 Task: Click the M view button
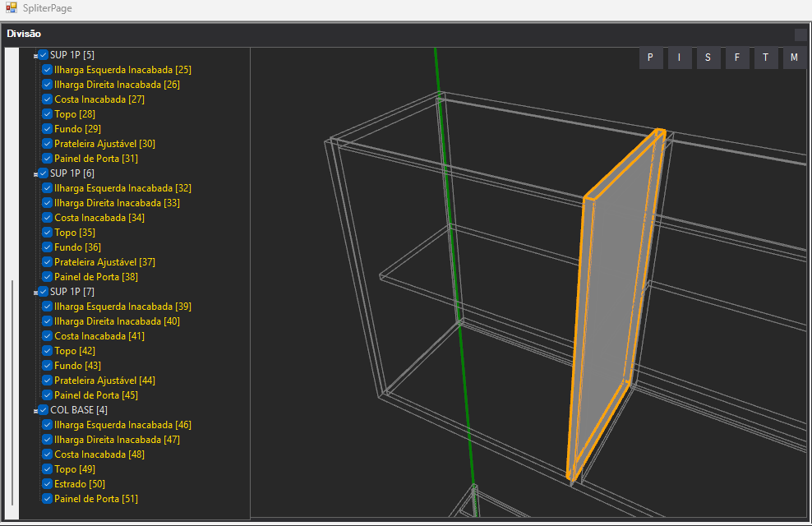pyautogui.click(x=794, y=58)
